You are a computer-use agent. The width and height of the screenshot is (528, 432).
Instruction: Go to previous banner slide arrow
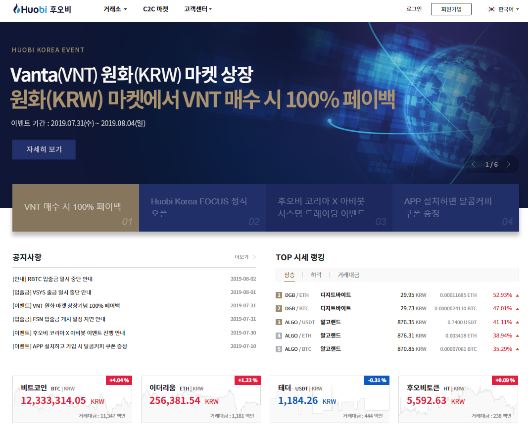click(x=474, y=164)
